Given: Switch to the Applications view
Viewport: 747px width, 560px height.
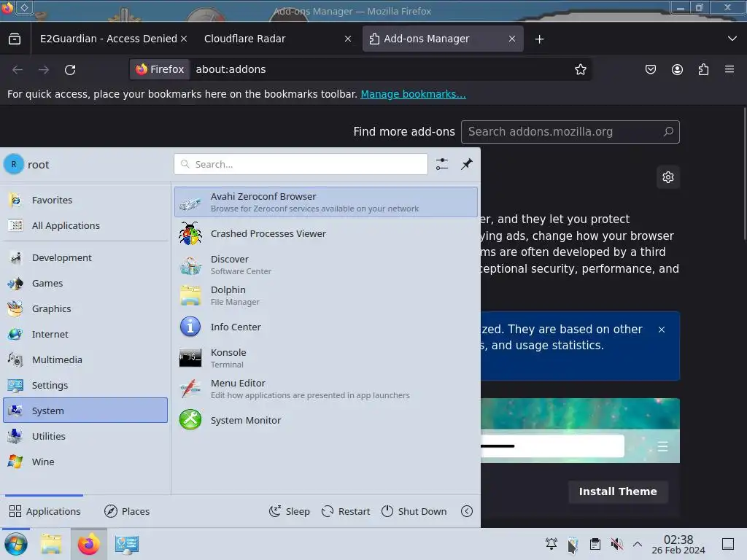Looking at the screenshot, I should pyautogui.click(x=44, y=511).
